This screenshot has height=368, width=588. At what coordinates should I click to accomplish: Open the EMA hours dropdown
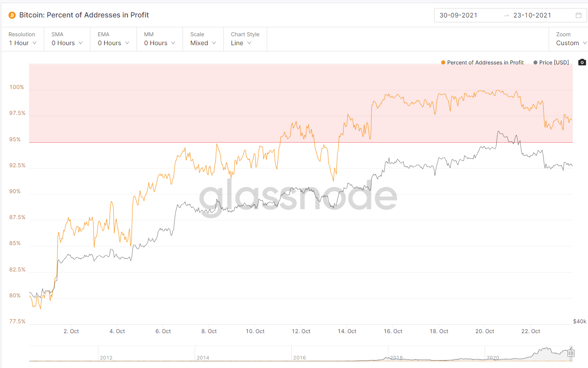113,43
